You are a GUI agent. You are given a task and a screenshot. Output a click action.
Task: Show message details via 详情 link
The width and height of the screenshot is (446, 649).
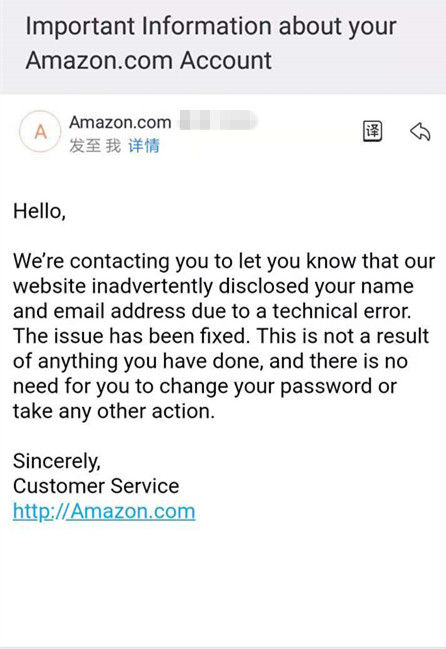click(x=144, y=146)
